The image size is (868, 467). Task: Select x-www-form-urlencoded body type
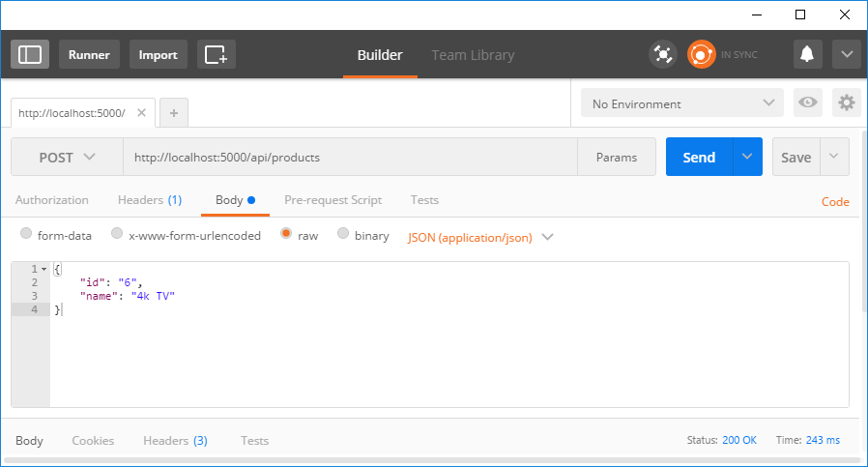point(117,235)
